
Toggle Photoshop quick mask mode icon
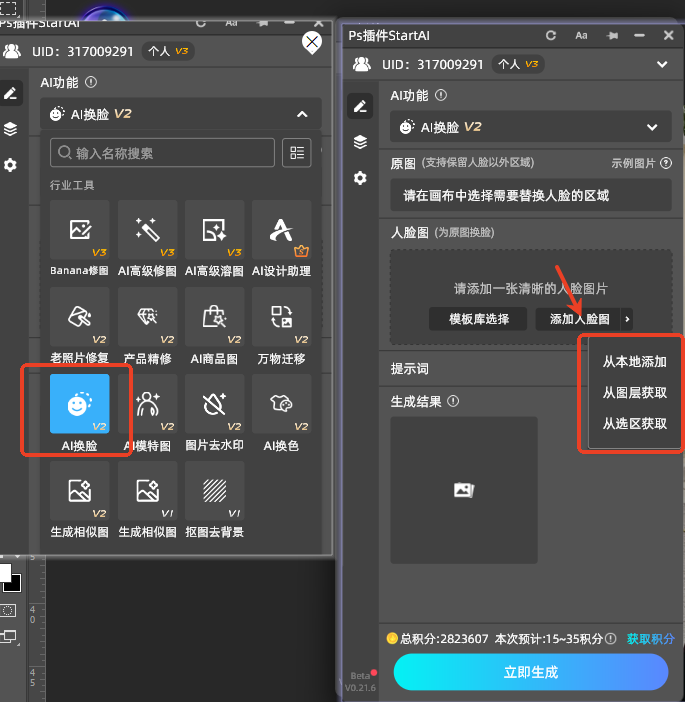click(x=8, y=610)
